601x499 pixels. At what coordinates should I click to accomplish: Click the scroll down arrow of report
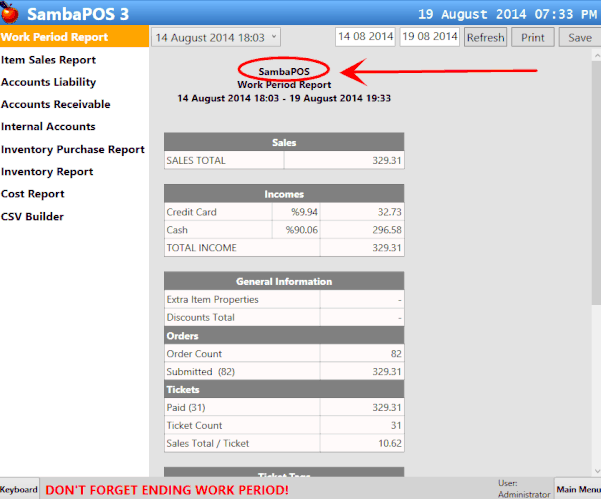597,471
